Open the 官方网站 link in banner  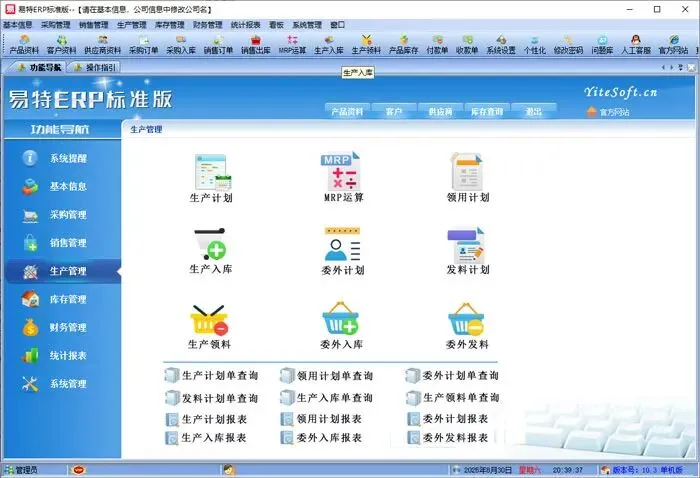(x=608, y=112)
